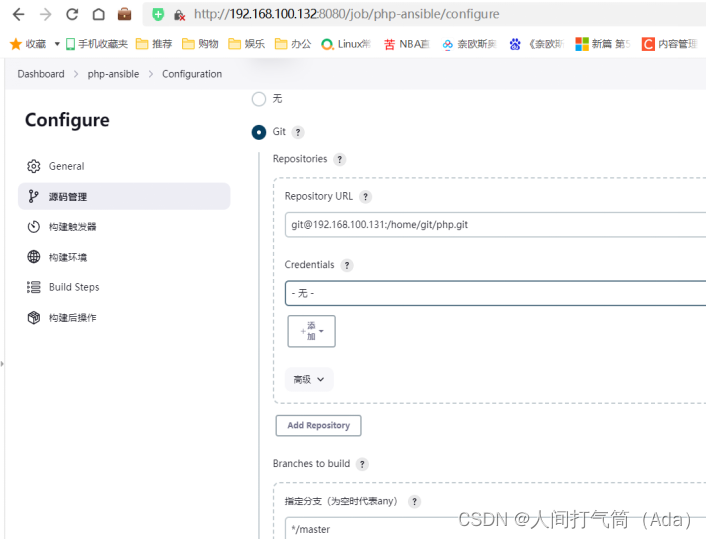This screenshot has width=706, height=539.
Task: Open the NBA bookmark
Action: coord(407,44)
